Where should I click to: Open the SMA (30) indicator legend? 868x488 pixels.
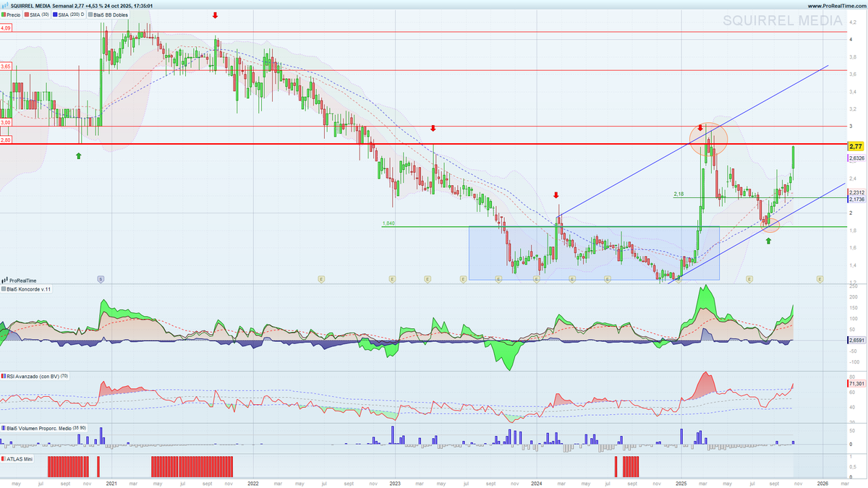click(x=38, y=14)
